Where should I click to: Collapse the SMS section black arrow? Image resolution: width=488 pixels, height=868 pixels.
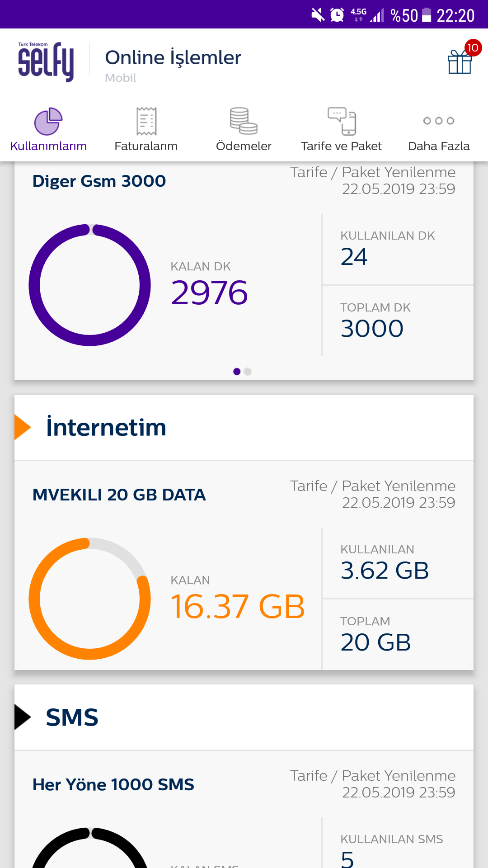point(22,717)
